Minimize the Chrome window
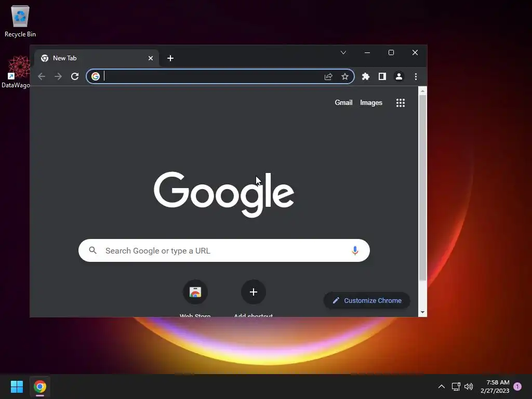Viewport: 532px width, 399px height. point(367,52)
